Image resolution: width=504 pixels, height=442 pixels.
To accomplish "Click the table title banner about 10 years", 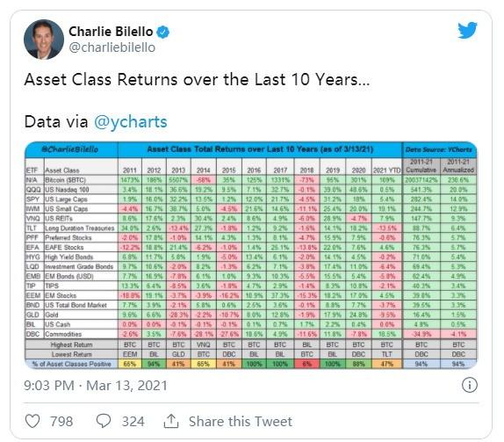I will [260, 149].
